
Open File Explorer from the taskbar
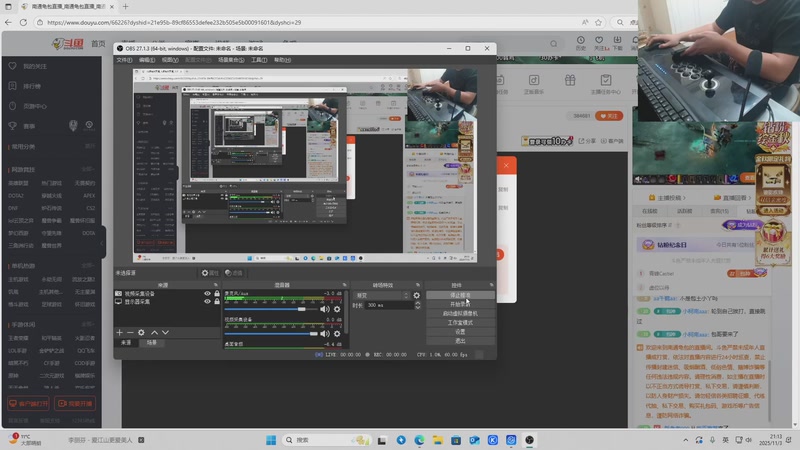[x=437, y=440]
